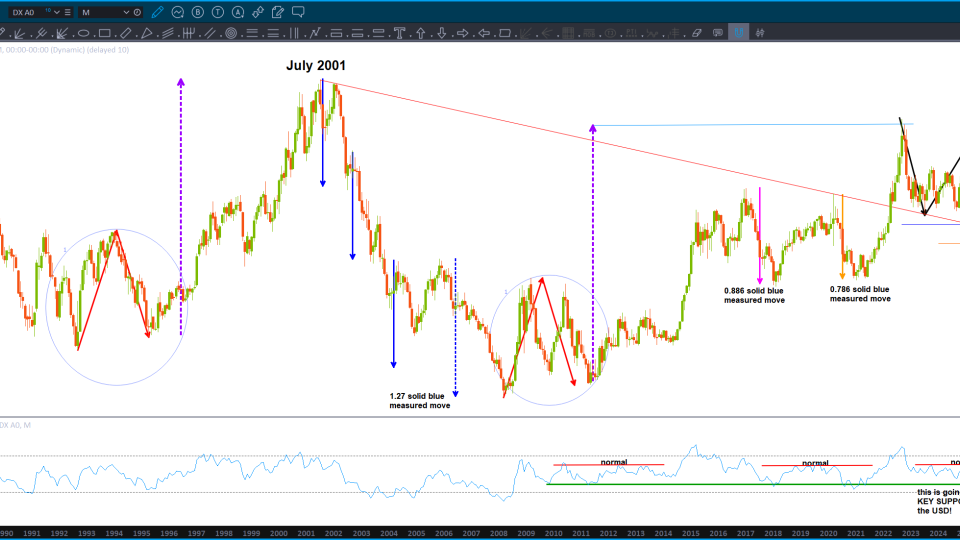Select the down arrow marker tool
960x540 pixels.
441,33
